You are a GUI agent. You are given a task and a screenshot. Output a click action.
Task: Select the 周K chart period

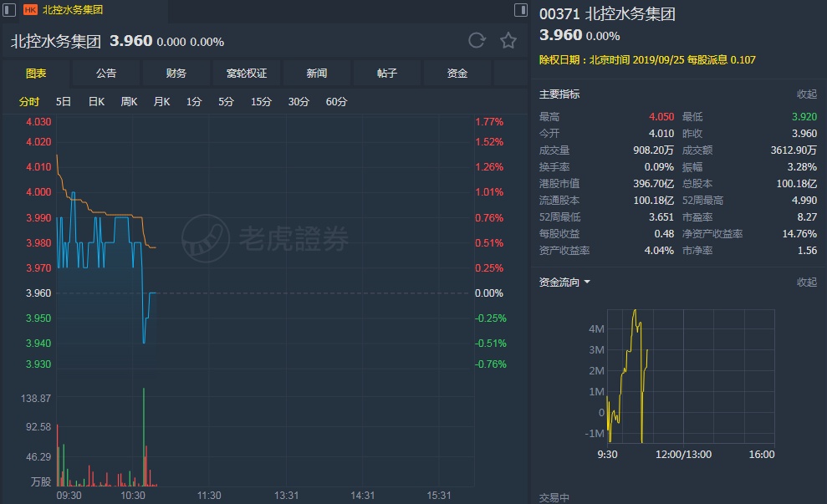129,102
